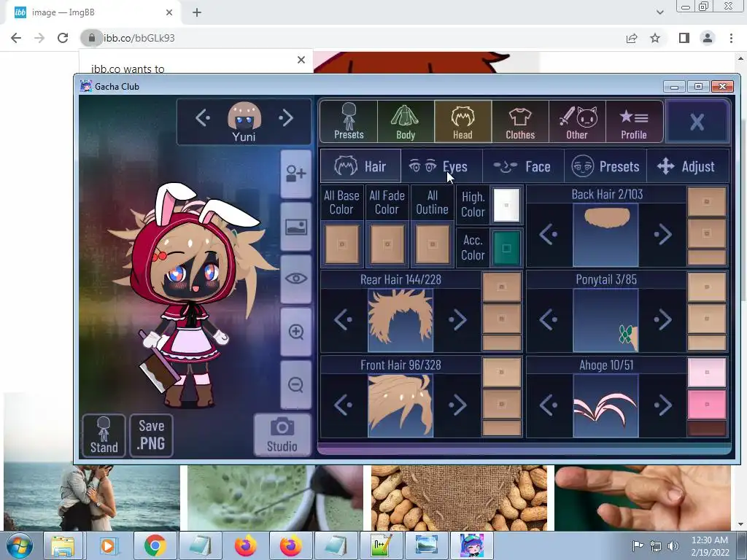Click the background image icon
Image resolution: width=747 pixels, height=560 pixels.
point(296,227)
